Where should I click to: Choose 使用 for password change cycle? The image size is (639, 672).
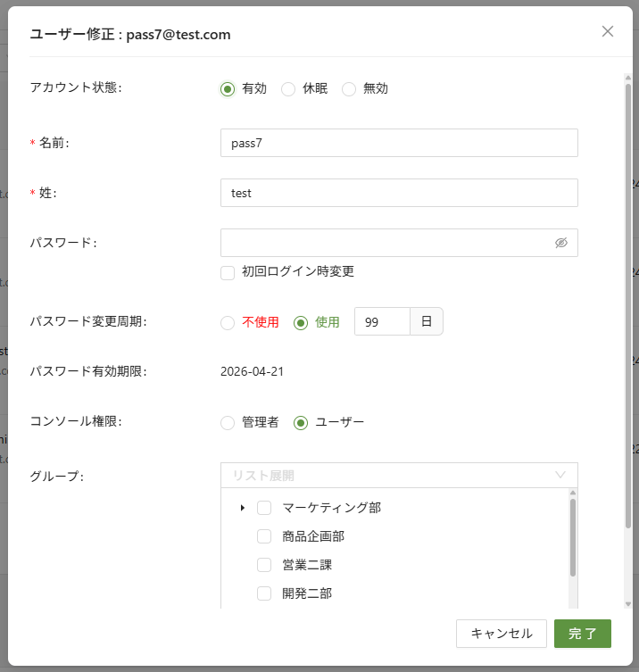tap(301, 322)
